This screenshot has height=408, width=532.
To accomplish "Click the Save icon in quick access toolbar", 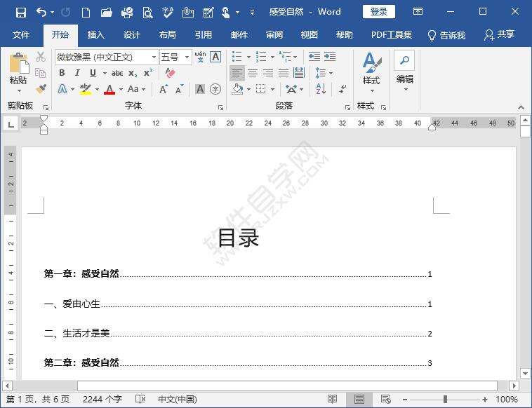I will [20, 13].
